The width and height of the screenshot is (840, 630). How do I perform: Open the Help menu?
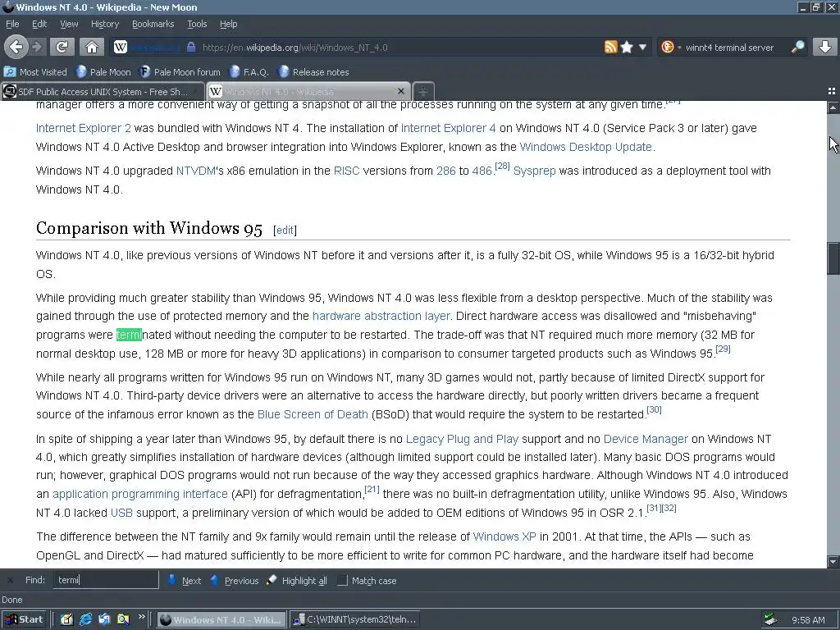tap(228, 24)
